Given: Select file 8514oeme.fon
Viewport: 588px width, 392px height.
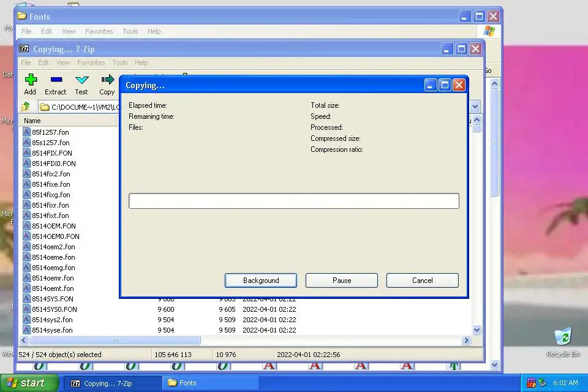Looking at the screenshot, I should pos(53,257).
